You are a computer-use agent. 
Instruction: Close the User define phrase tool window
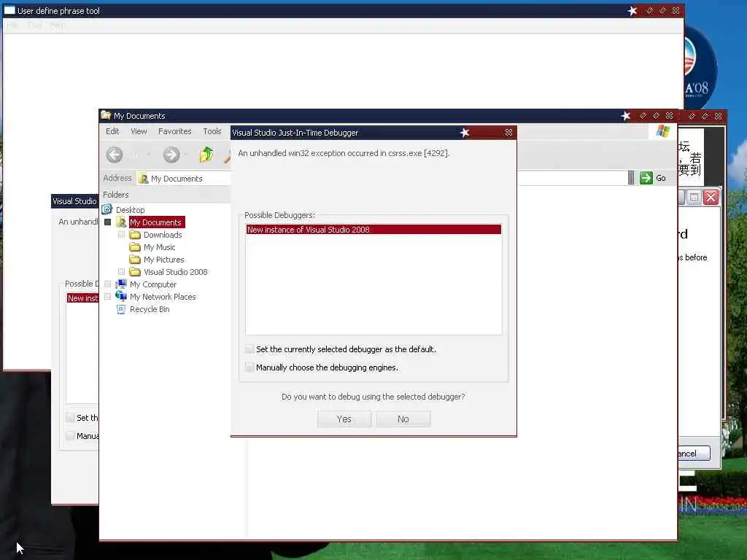[676, 10]
